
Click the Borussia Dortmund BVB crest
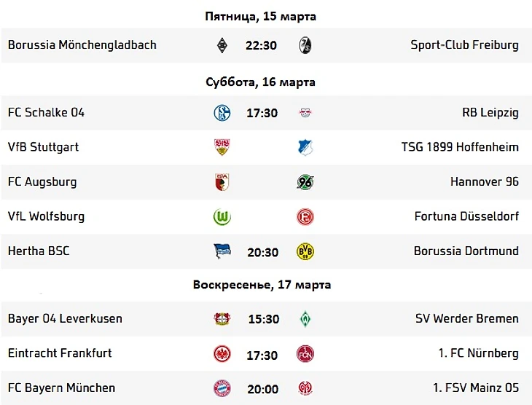(x=305, y=251)
